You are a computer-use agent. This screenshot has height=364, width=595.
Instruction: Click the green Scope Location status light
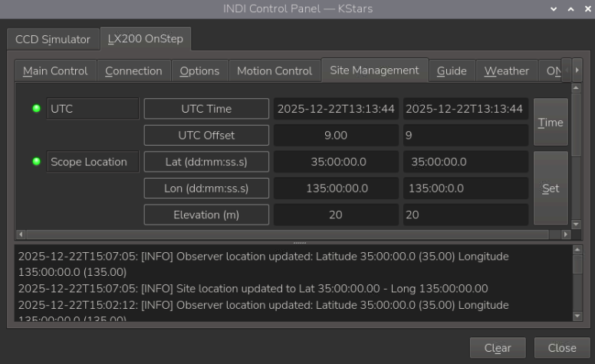pos(36,162)
